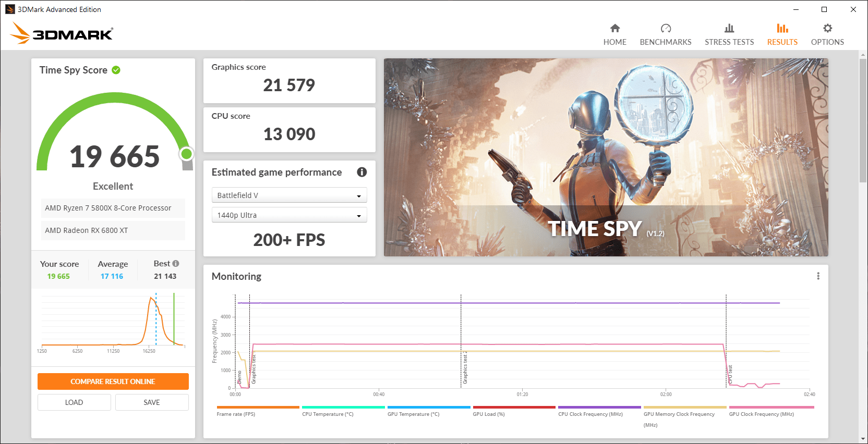This screenshot has height=444, width=868.
Task: Click the Graphics test 2 marker in chart
Action: pos(465,368)
